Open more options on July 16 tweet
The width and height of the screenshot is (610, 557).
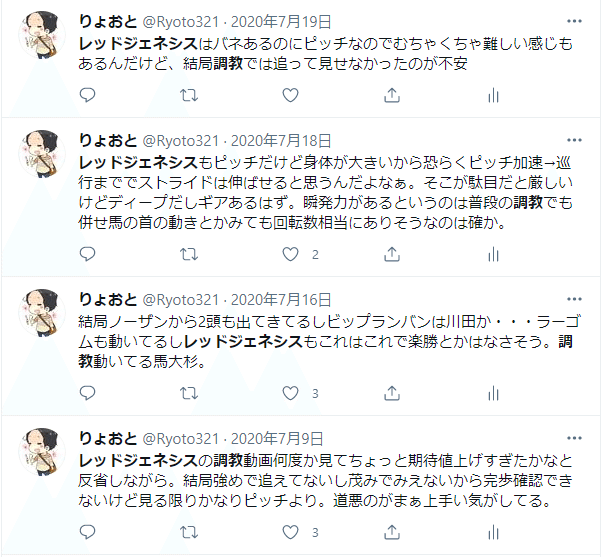pyautogui.click(x=574, y=299)
